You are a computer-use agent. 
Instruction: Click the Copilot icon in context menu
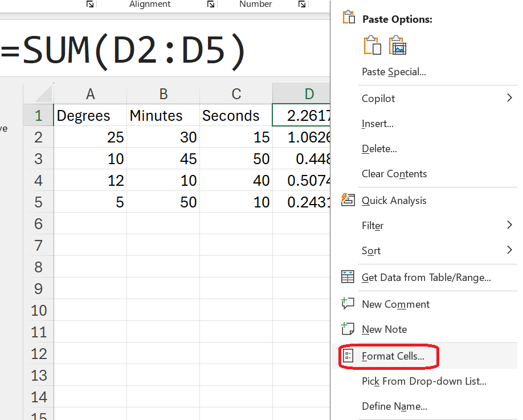(349, 98)
